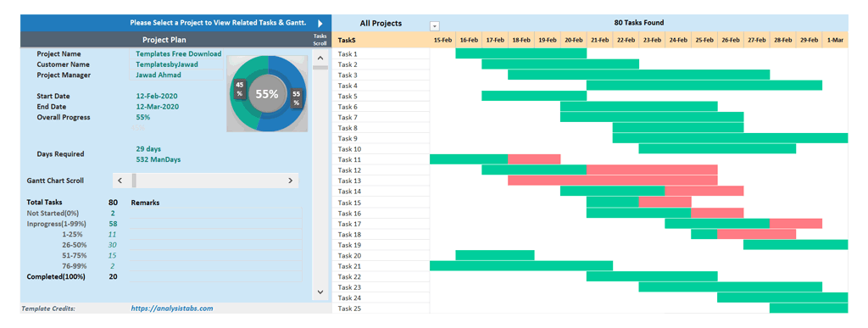Select the 29 days value
This screenshot has height=328, width=868.
[148, 149]
